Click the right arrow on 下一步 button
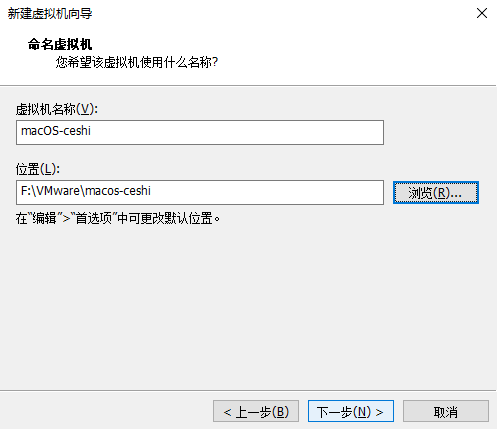The height and width of the screenshot is (429, 497). [379, 412]
